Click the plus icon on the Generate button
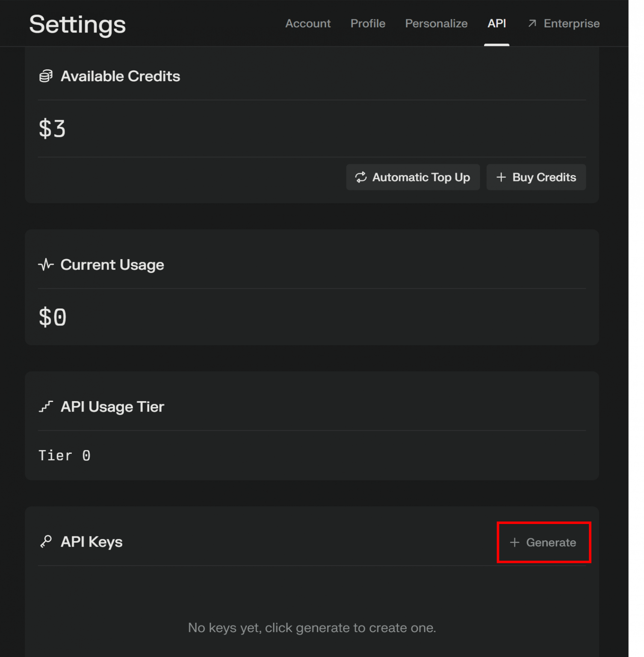The height and width of the screenshot is (657, 644). point(515,542)
